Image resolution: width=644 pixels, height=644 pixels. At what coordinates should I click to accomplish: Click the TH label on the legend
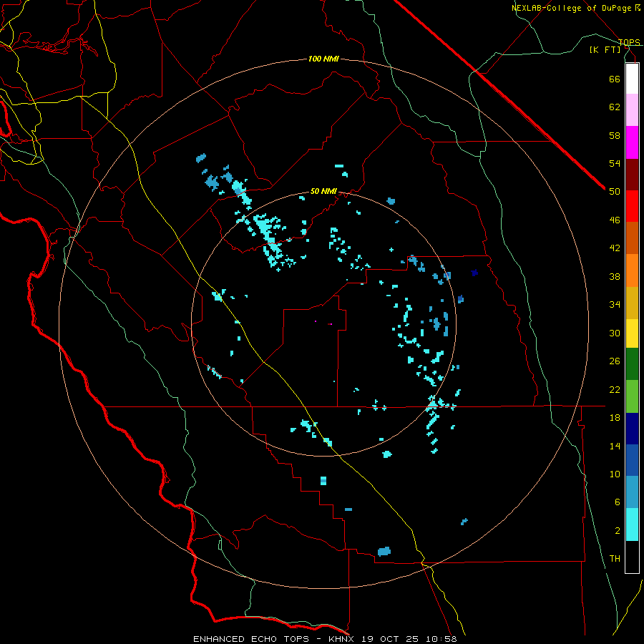[615, 559]
